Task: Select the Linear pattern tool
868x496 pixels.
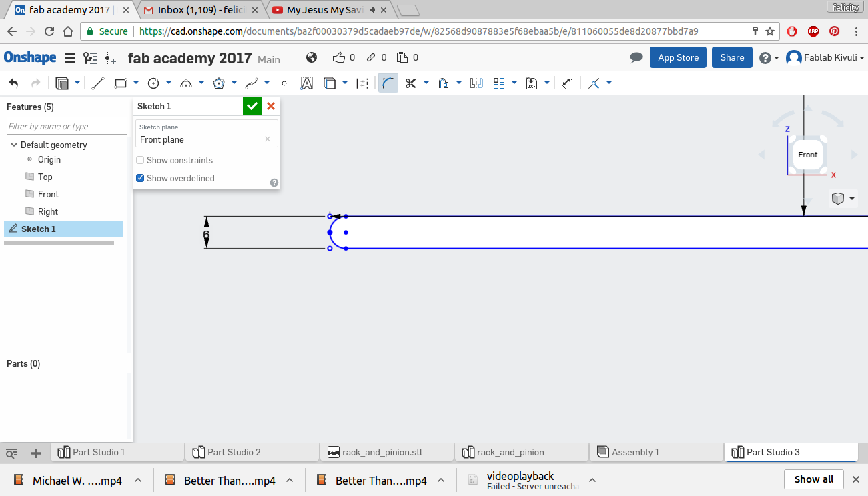Action: tap(499, 83)
